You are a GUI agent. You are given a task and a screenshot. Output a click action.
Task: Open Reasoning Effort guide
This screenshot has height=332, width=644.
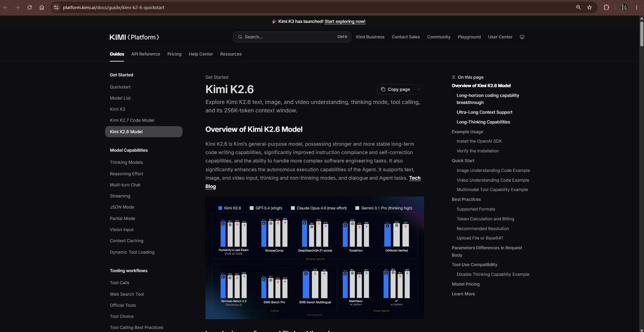126,174
